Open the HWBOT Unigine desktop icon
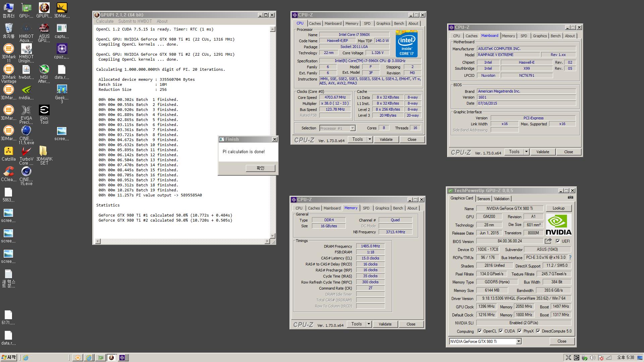This screenshot has height=362, width=644. tap(26, 53)
